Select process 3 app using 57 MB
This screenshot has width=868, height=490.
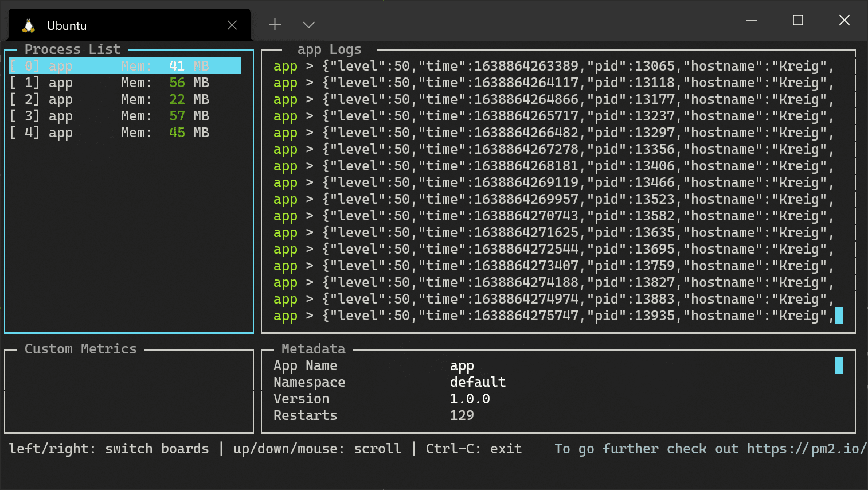tap(109, 116)
